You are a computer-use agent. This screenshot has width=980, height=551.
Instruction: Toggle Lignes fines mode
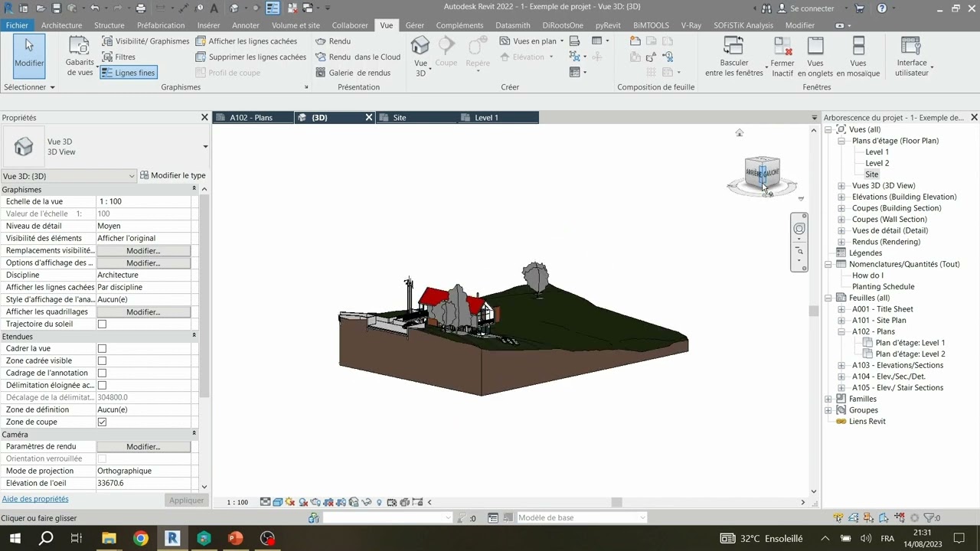128,73
